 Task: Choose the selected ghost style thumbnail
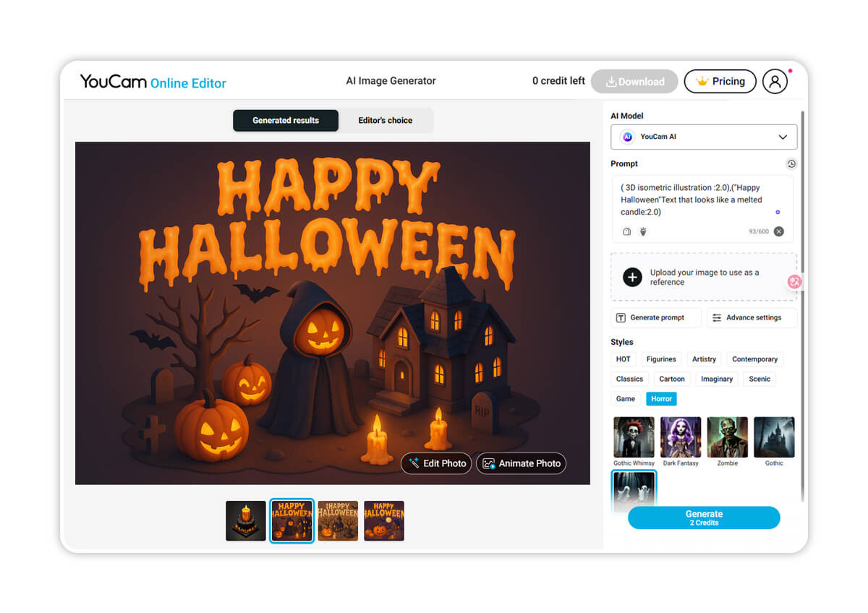(634, 488)
